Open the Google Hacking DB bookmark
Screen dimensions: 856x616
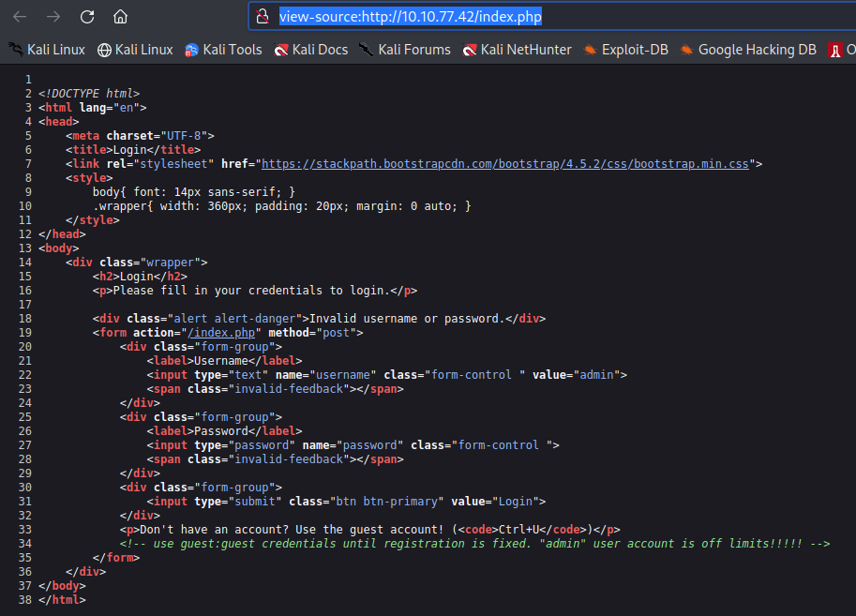pyautogui.click(x=748, y=50)
